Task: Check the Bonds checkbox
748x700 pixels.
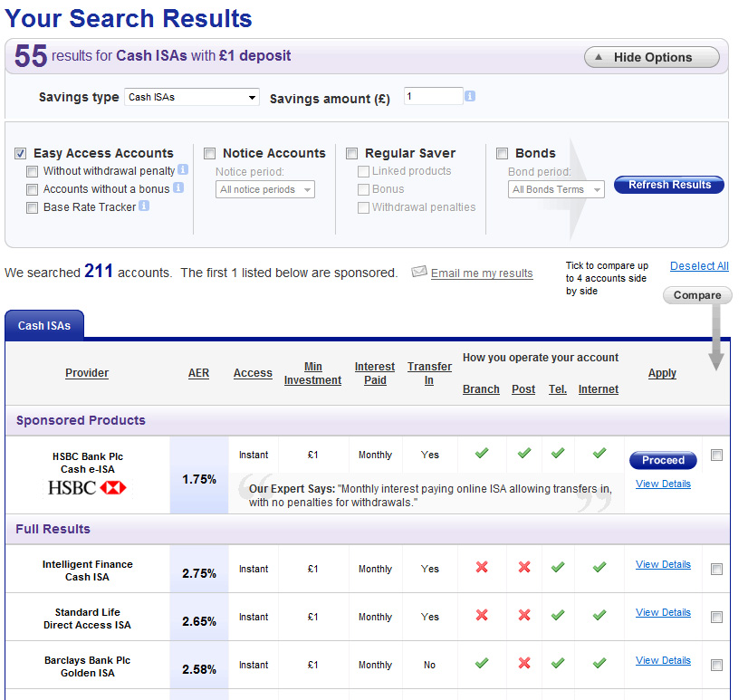Action: point(502,153)
